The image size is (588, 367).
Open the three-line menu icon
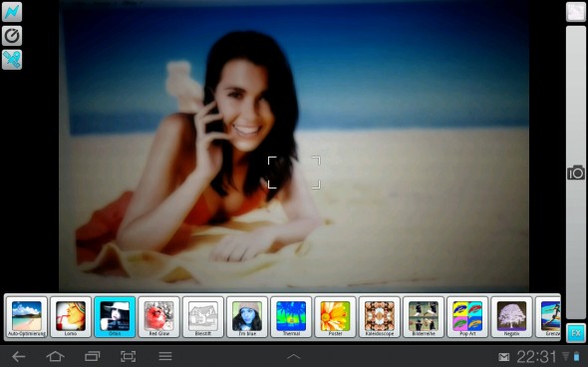165,356
